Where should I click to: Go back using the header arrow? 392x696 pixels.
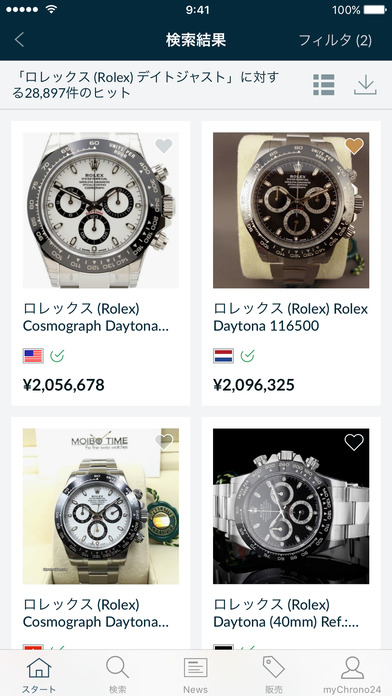pos(19,40)
